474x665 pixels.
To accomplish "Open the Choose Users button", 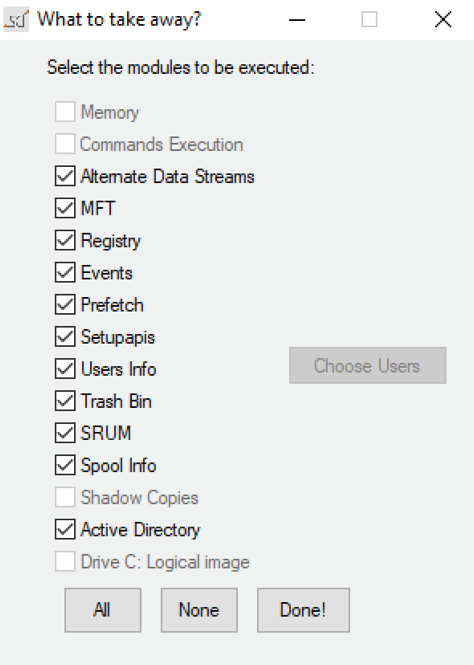I will [x=368, y=366].
